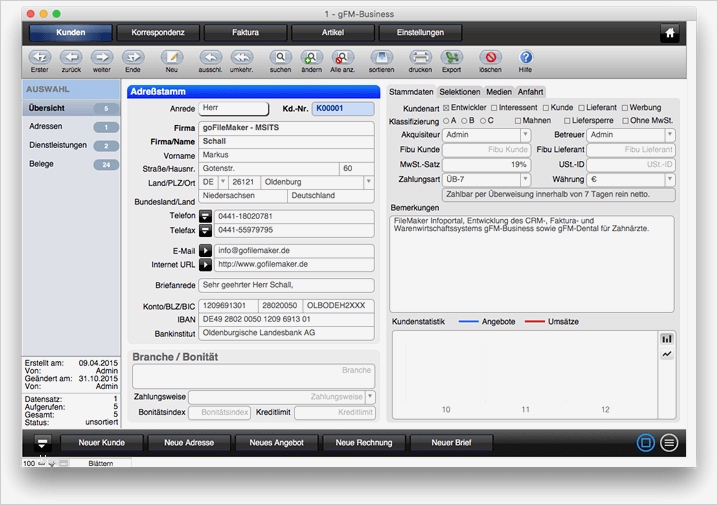
Task: Switch to the Selektionen tab
Action: 460,92
